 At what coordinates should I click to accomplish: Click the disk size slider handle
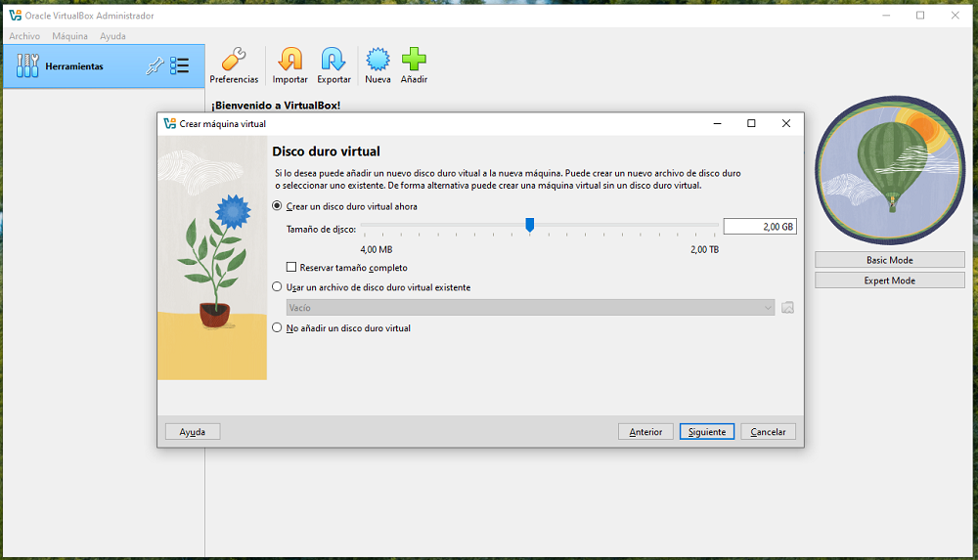(529, 225)
